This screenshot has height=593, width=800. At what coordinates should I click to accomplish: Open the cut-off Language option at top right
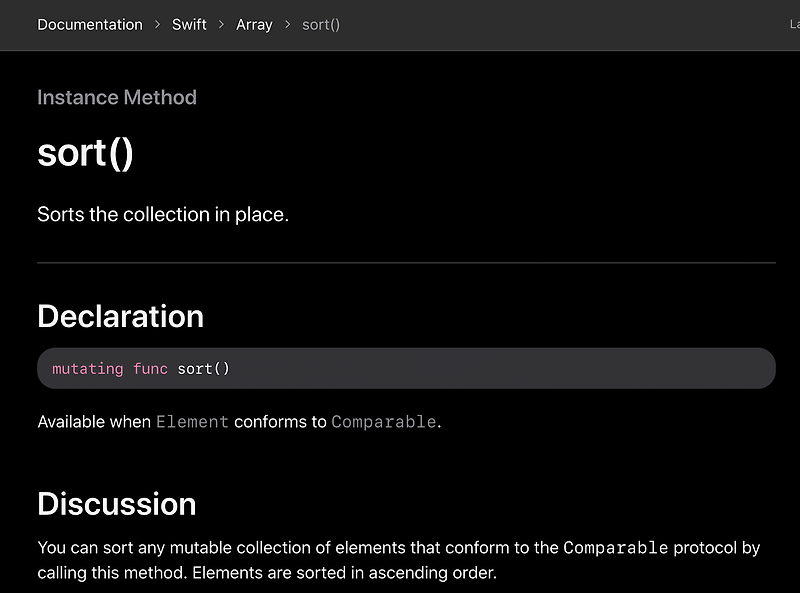(794, 24)
